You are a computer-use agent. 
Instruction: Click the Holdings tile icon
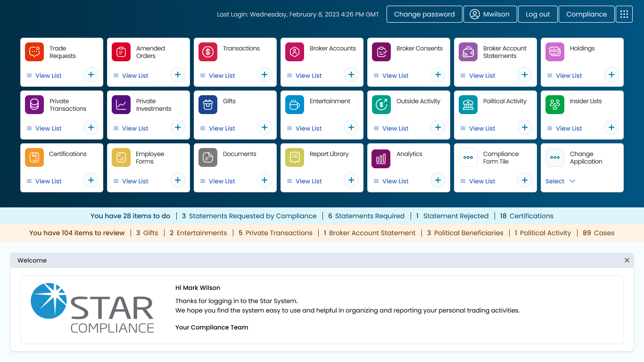(555, 52)
